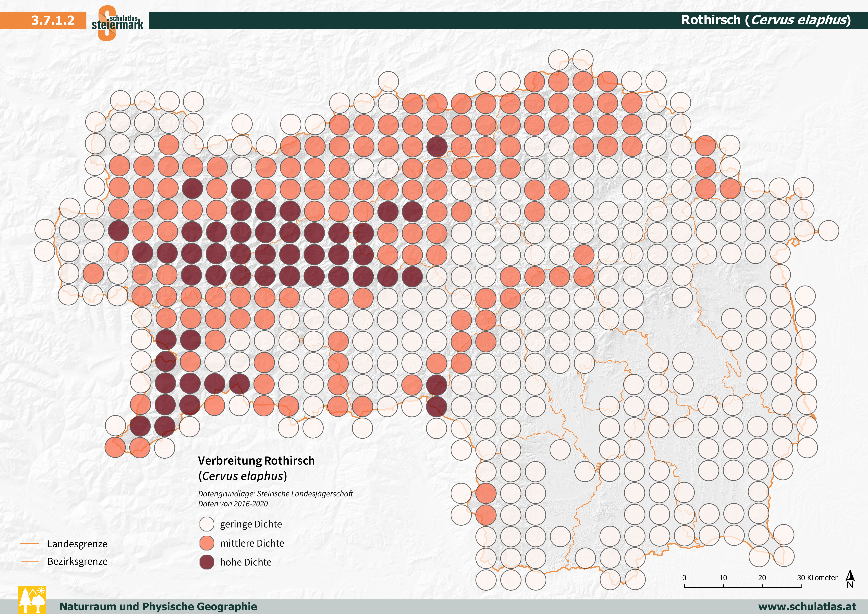
Task: Click the 'geringe Dichte' legend circle
Action: (207, 524)
